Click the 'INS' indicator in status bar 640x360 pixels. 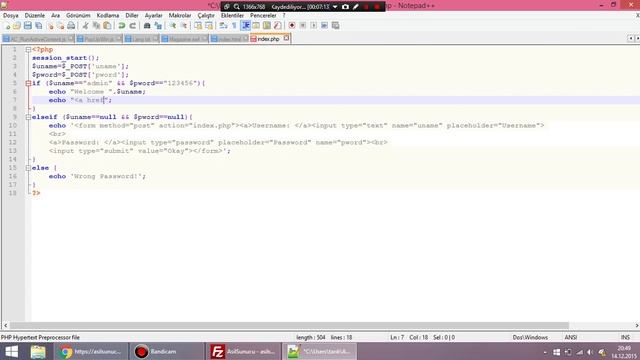(x=625, y=338)
